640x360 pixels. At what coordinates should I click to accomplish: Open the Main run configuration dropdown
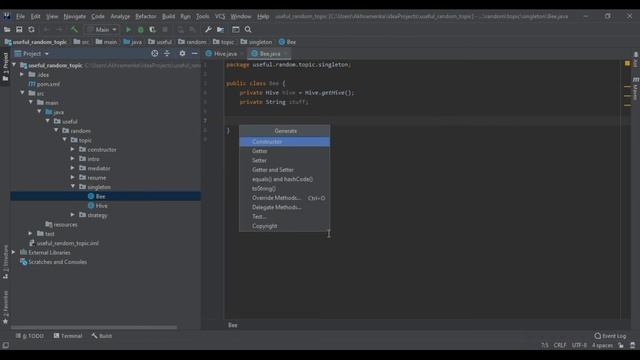102,29
